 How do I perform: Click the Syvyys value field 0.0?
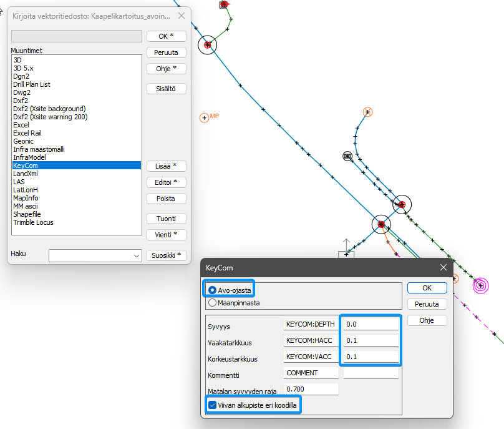370,324
